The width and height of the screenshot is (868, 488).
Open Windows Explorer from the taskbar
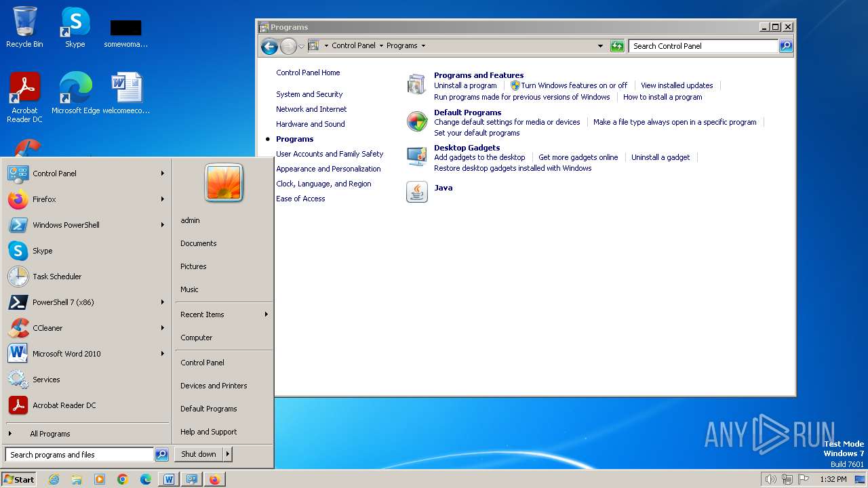[x=77, y=479]
